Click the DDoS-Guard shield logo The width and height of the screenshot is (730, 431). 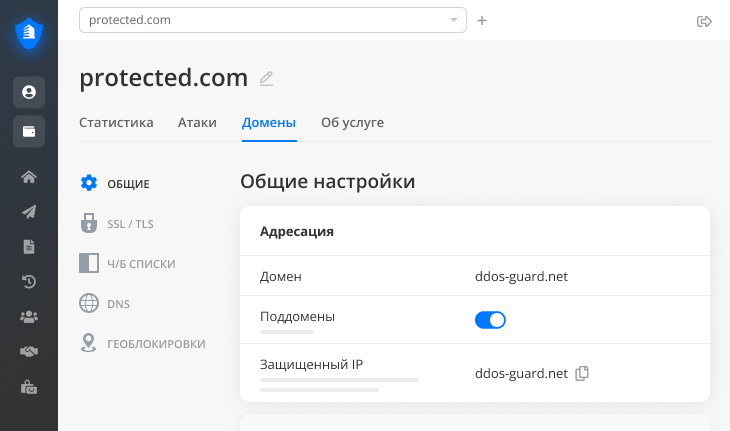click(x=29, y=33)
